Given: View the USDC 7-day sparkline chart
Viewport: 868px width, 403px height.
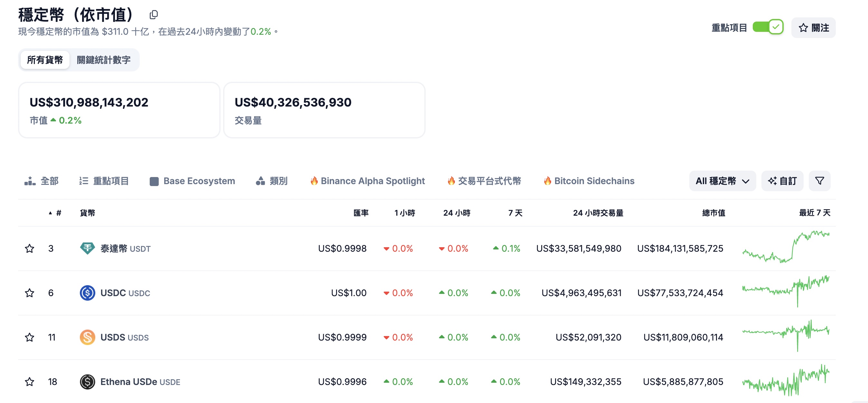Looking at the screenshot, I should 786,291.
